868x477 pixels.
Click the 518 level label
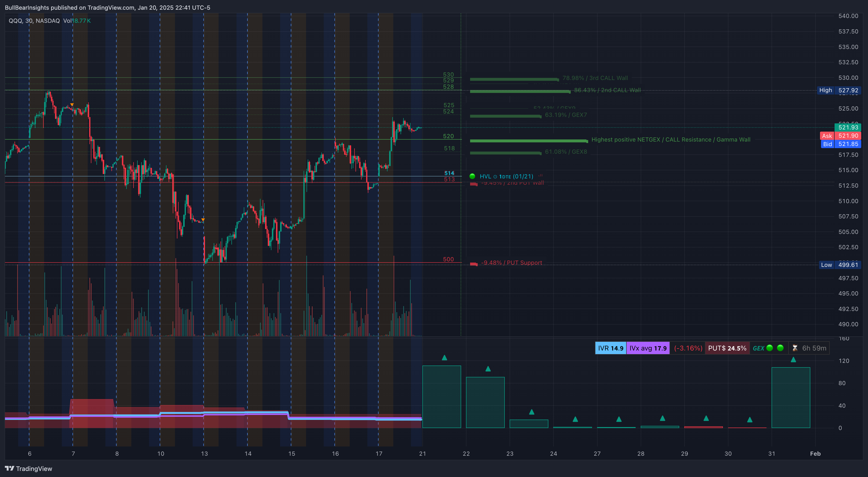[x=449, y=148]
